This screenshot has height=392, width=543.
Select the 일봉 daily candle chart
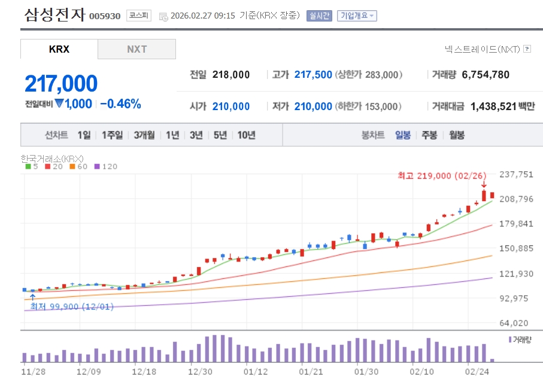click(x=402, y=135)
